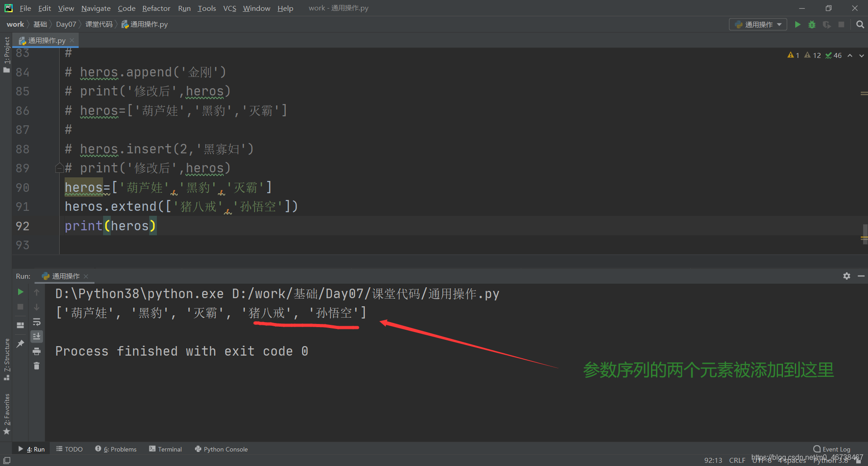Toggle tool window quick access icon
Image resolution: width=868 pixels, height=466 pixels.
click(x=6, y=460)
